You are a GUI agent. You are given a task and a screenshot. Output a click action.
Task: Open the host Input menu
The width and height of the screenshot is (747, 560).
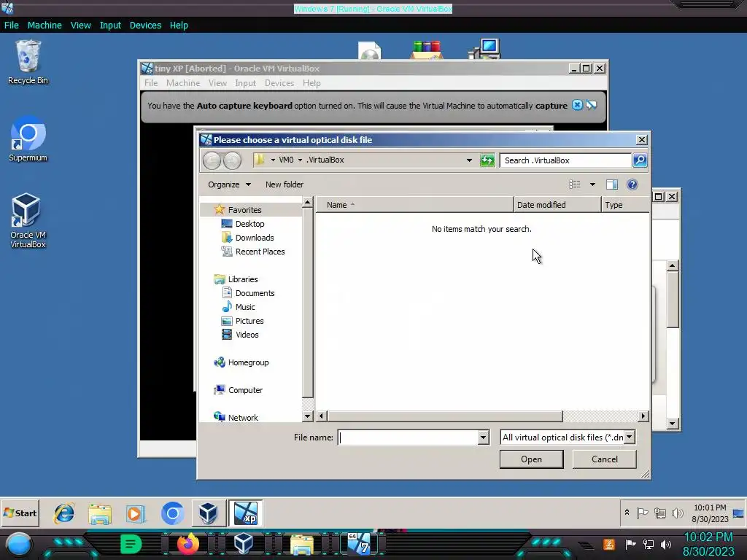pos(110,26)
